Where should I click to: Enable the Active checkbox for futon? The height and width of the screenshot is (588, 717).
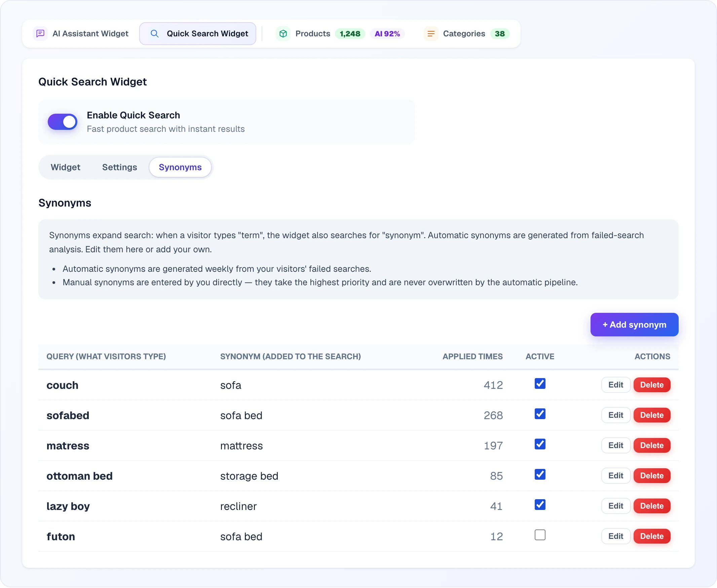(540, 535)
